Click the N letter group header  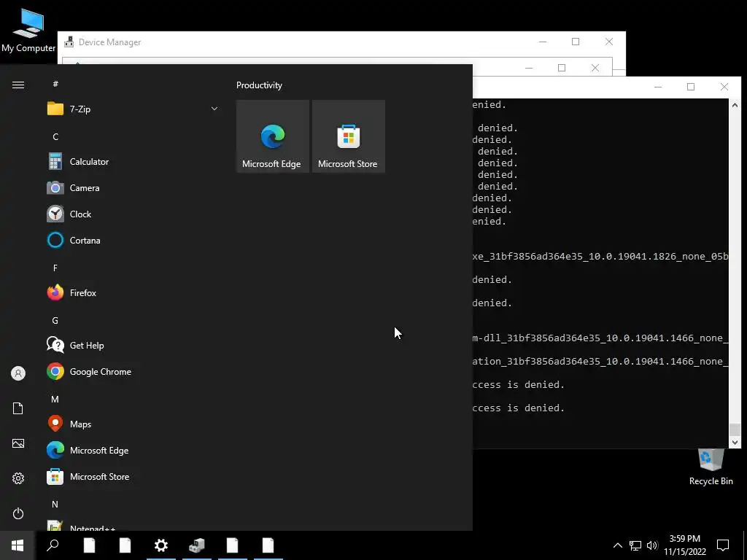tap(55, 504)
